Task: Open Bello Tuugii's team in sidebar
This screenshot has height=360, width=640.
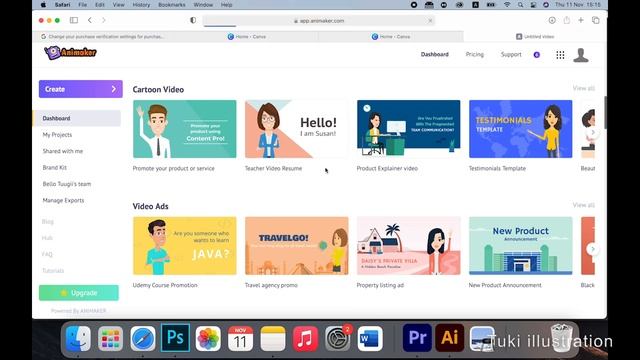Action: (x=67, y=184)
